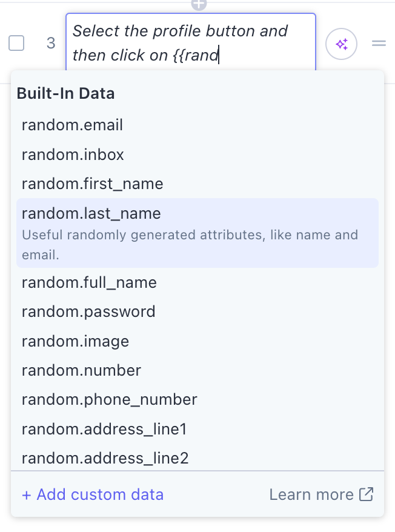The image size is (395, 532).
Task: Check the checkbox beside step 3
Action: (x=16, y=43)
